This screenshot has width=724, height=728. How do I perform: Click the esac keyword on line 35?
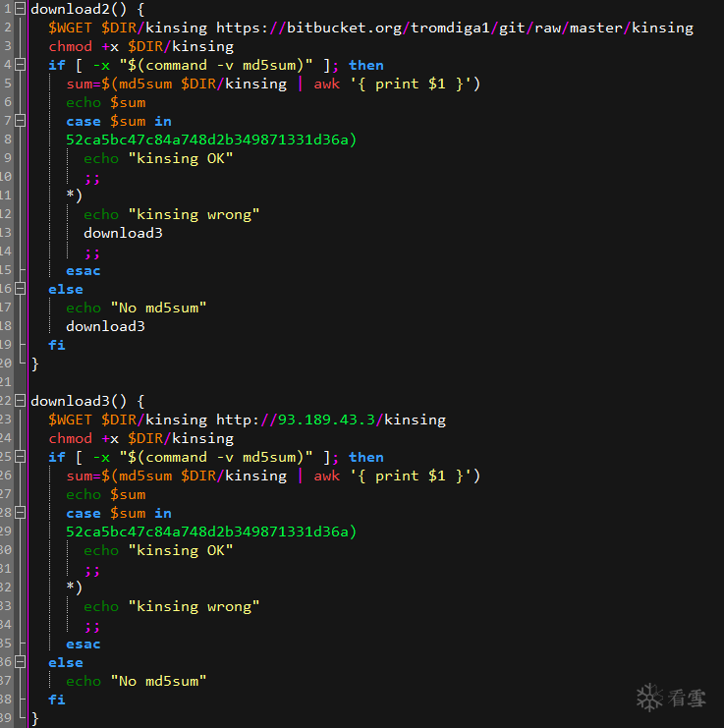tap(84, 644)
